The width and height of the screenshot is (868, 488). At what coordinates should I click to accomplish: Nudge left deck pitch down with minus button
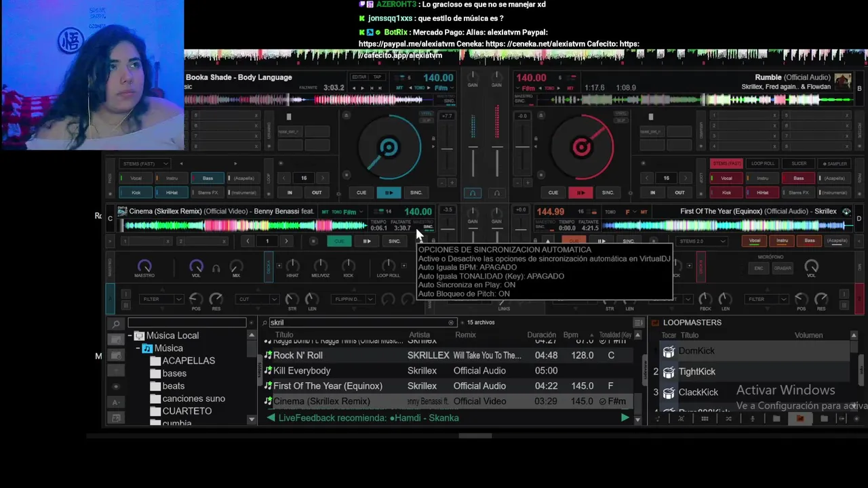click(x=442, y=182)
